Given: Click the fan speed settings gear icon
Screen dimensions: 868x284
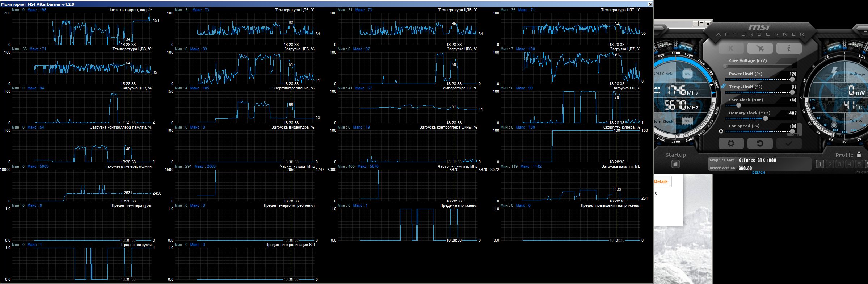Looking at the screenshot, I should pyautogui.click(x=721, y=131).
